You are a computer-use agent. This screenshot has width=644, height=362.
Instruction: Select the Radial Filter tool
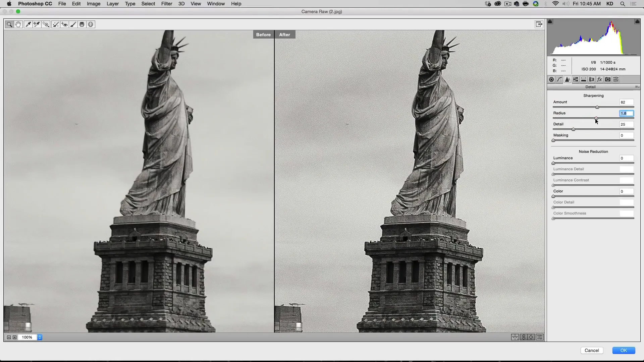click(x=91, y=24)
